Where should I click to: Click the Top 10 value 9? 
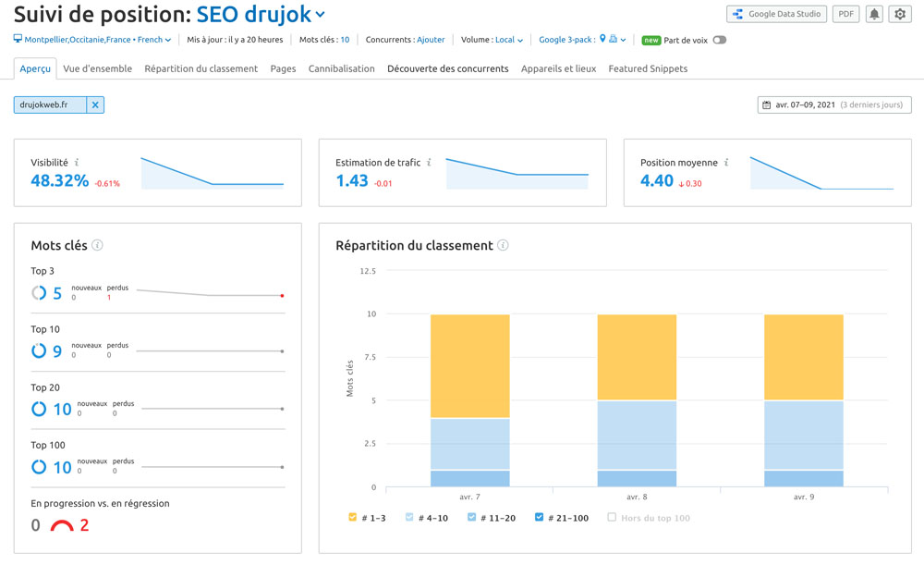pos(57,351)
